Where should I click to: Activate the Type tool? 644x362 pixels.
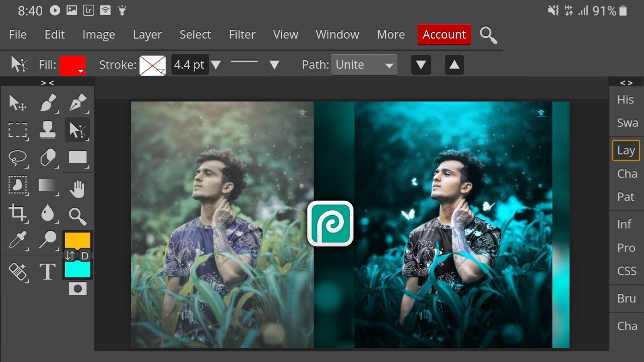(x=47, y=271)
